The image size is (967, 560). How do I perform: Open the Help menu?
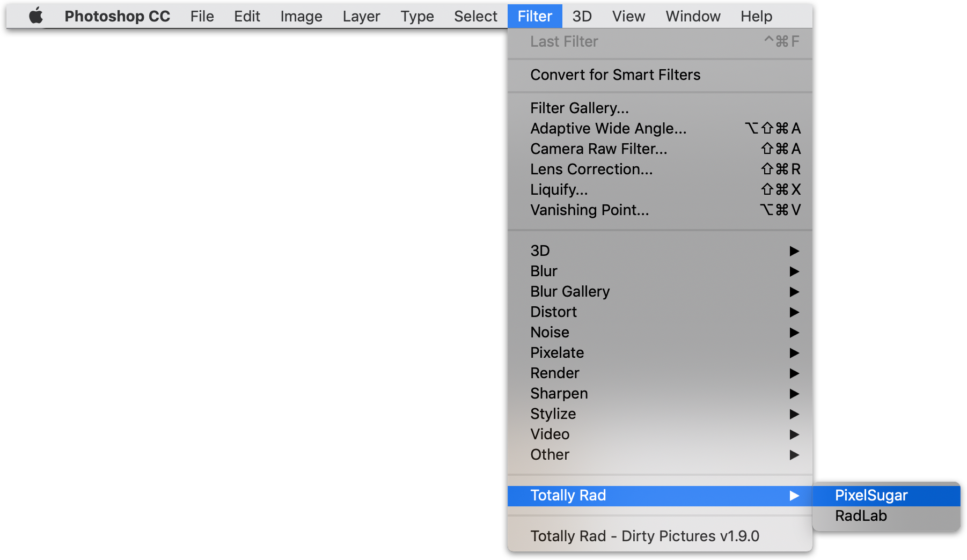click(756, 16)
